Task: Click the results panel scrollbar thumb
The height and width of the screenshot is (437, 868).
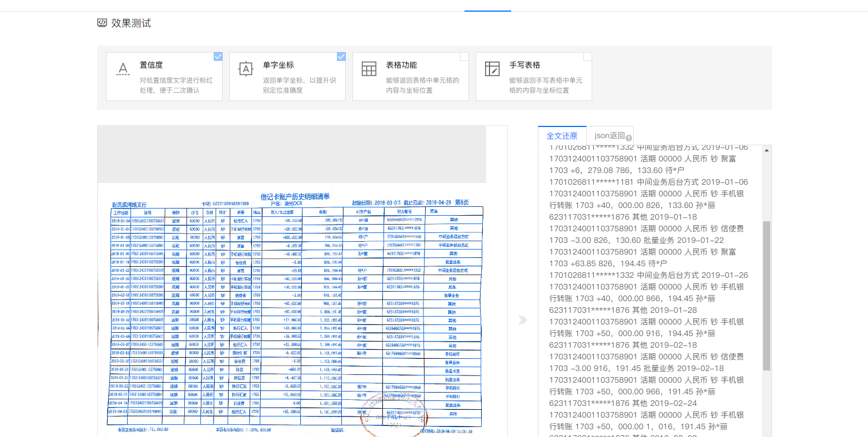Action: (767, 296)
